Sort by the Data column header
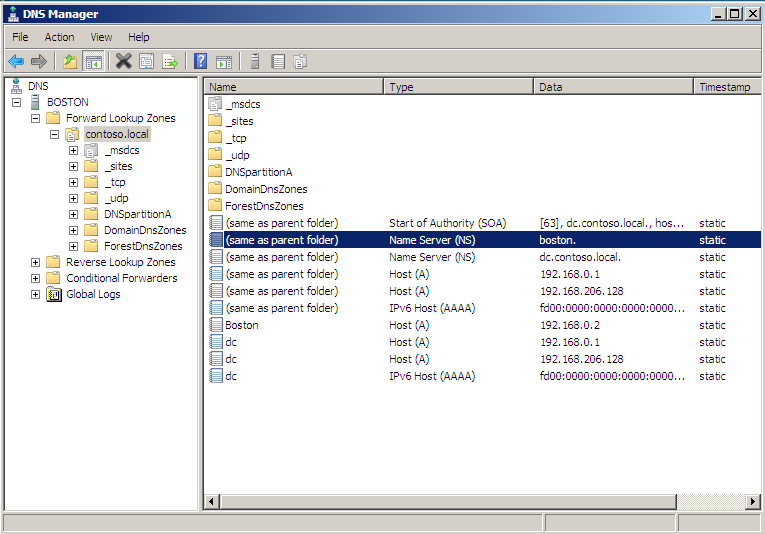 (x=613, y=86)
